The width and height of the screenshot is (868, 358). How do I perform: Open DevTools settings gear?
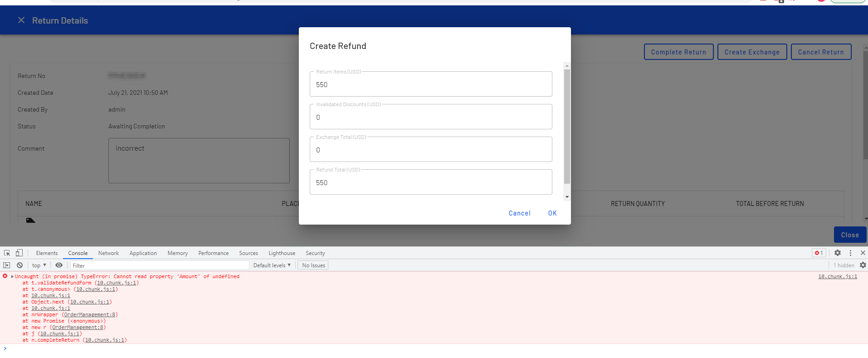point(838,253)
